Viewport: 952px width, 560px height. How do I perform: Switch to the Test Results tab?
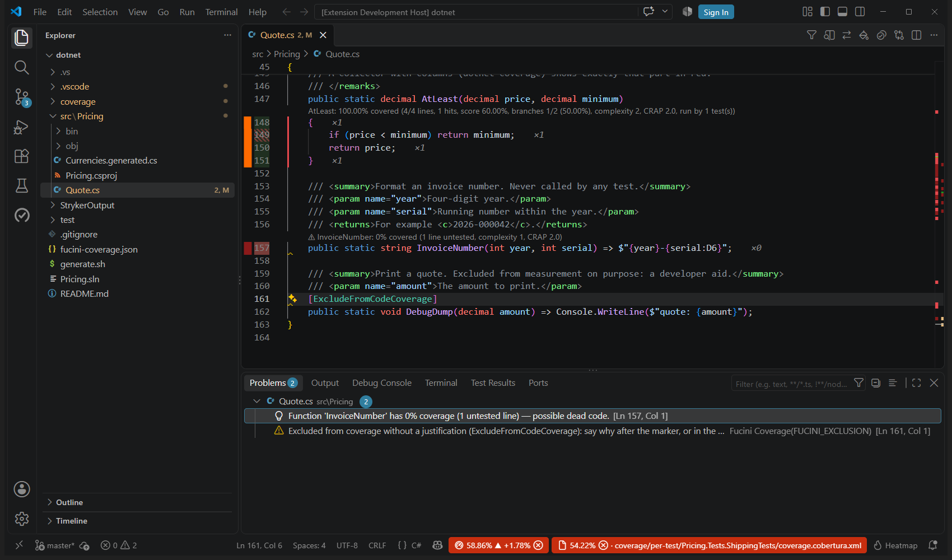(x=493, y=383)
